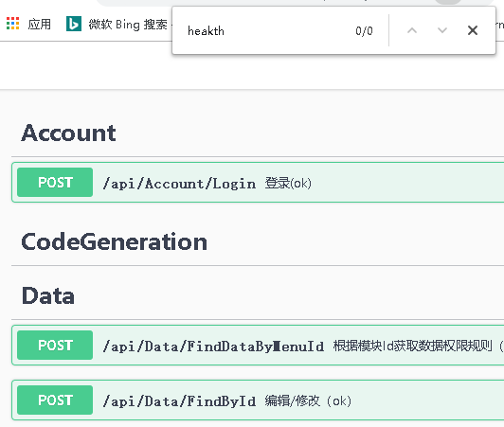Open the 应用 bookmarks label
The width and height of the screenshot is (504, 427).
click(39, 24)
